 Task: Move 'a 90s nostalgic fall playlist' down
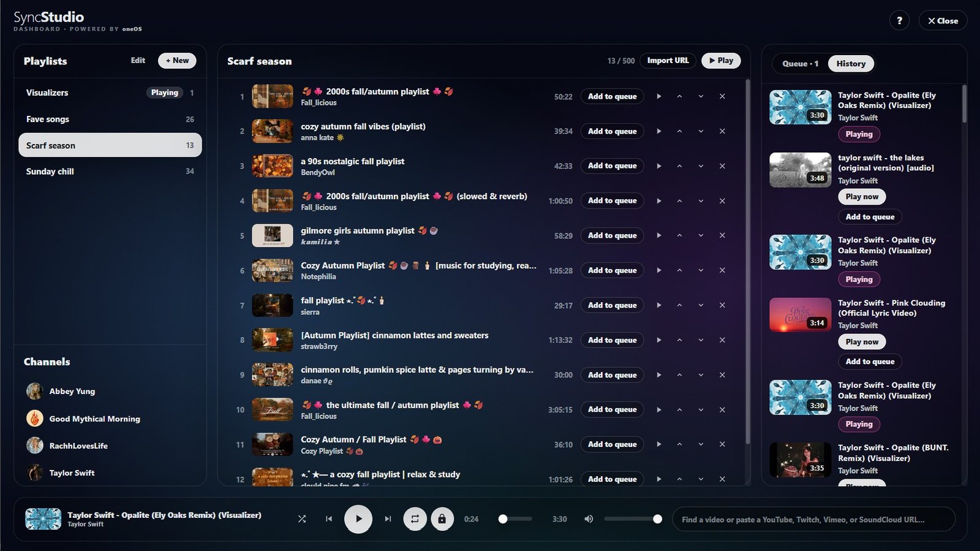click(701, 166)
